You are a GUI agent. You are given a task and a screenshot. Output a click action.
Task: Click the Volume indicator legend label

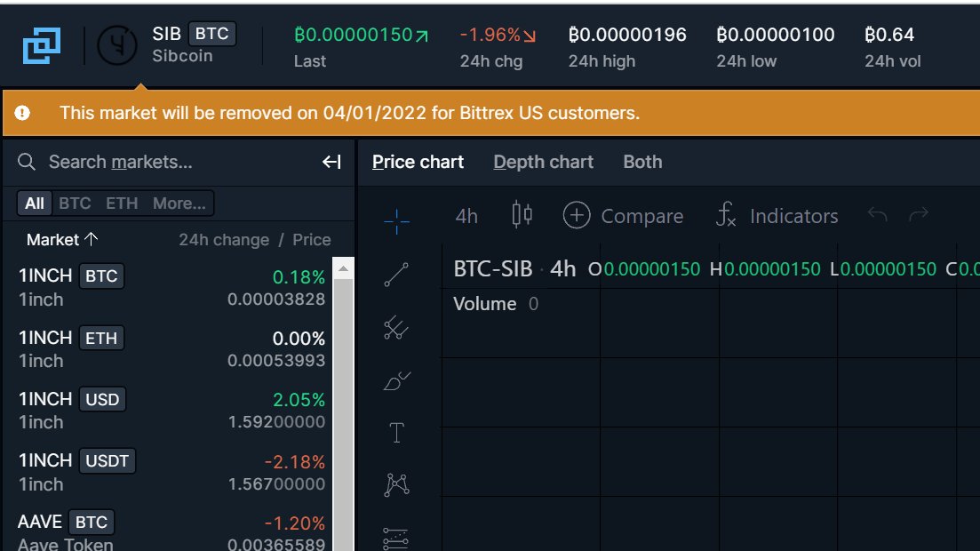(x=485, y=304)
